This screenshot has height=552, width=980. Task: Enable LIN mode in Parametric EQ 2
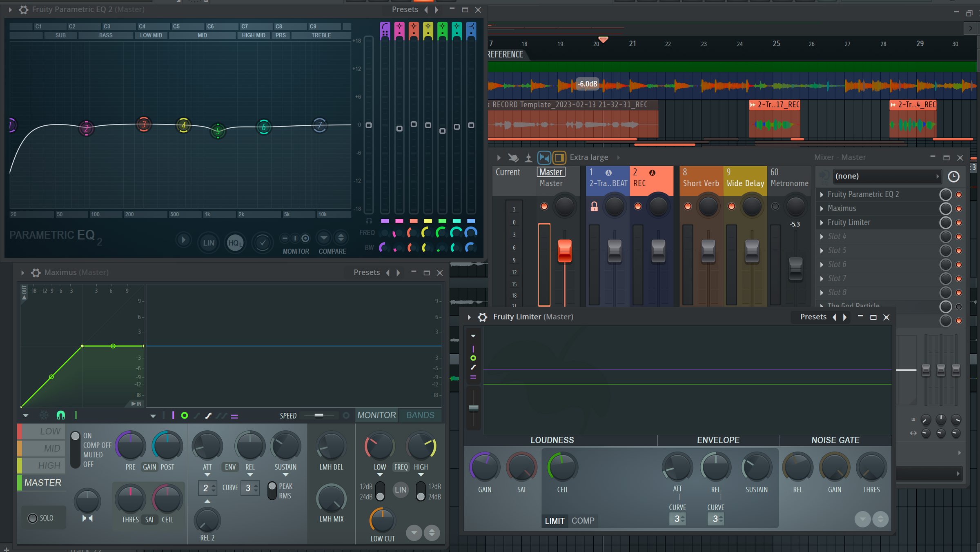pyautogui.click(x=208, y=242)
